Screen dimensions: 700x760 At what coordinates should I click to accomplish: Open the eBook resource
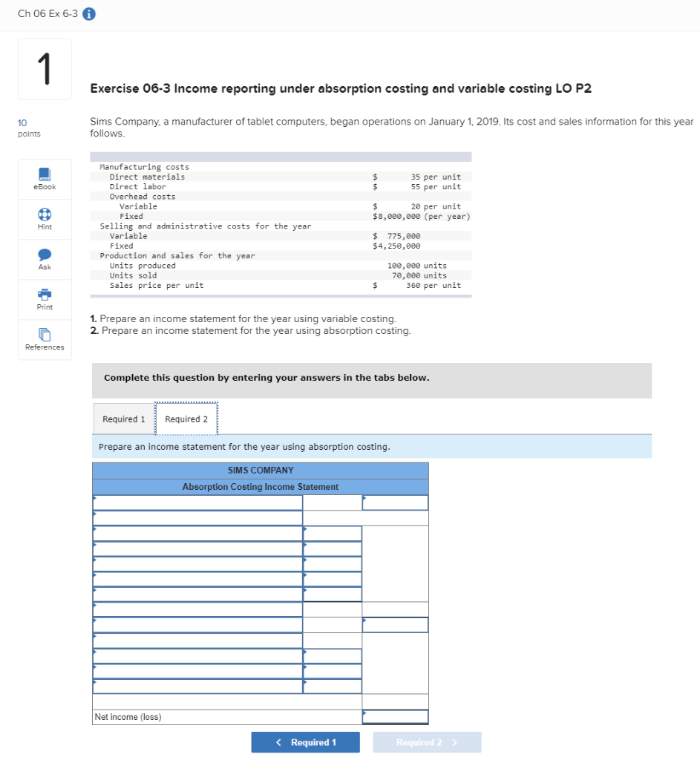tap(44, 178)
